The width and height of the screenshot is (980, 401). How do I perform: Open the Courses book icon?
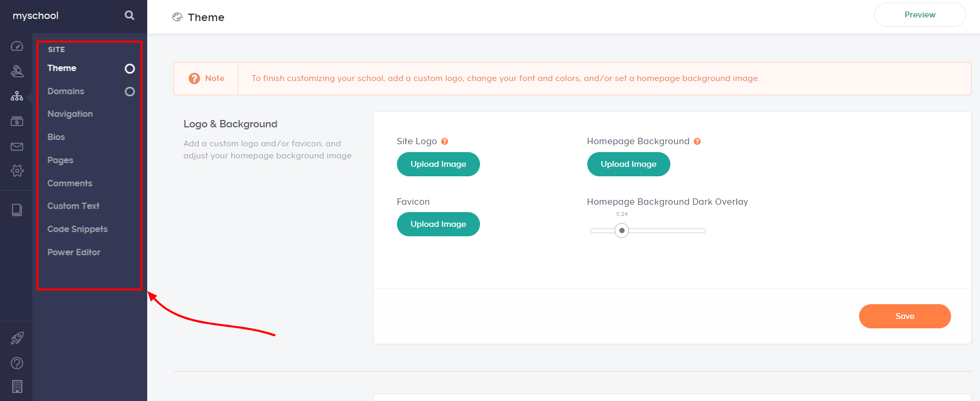pyautogui.click(x=17, y=210)
